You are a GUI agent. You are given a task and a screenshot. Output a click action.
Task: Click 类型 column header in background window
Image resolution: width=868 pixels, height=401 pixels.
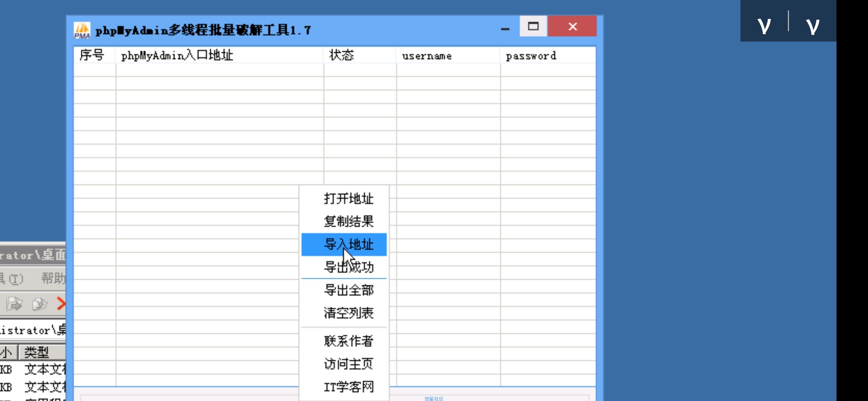click(x=42, y=352)
